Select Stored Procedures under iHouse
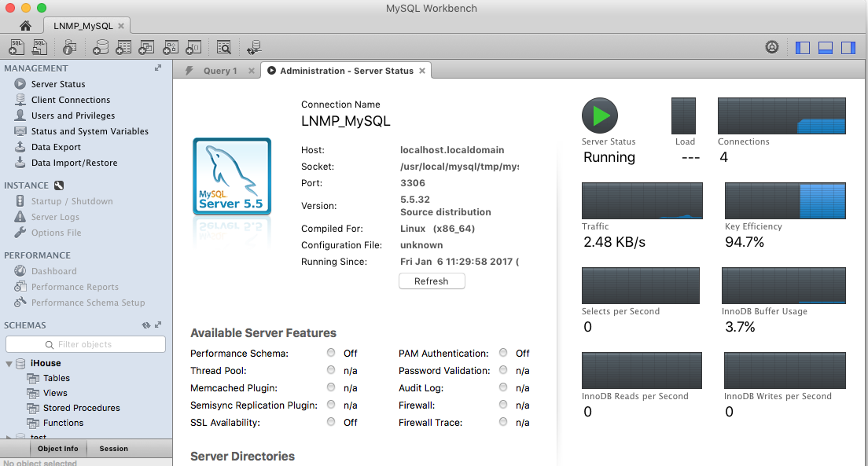 click(x=82, y=408)
